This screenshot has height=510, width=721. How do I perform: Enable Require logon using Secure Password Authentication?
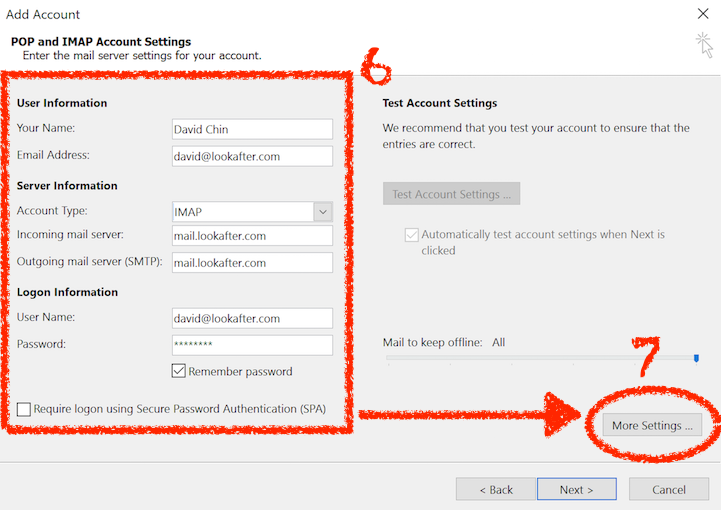click(x=24, y=409)
